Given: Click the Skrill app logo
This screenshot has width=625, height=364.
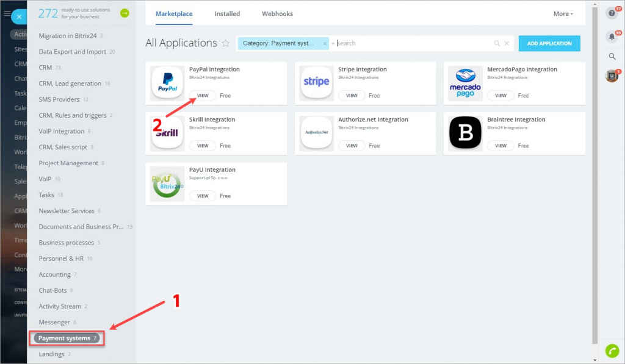Looking at the screenshot, I should (167, 133).
